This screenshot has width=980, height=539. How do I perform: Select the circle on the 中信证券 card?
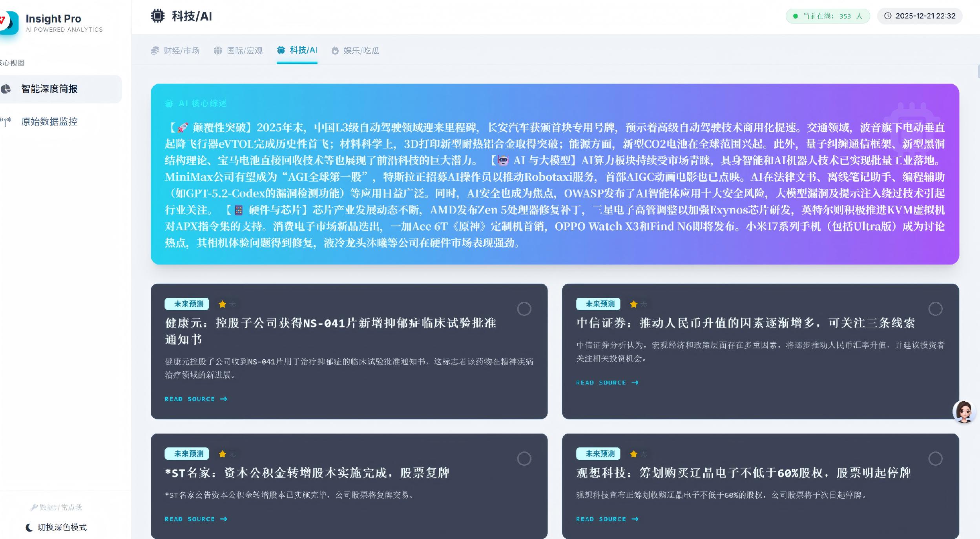click(x=936, y=309)
